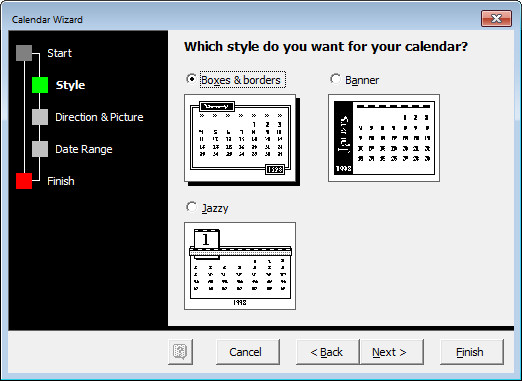Click the green Style step square
This screenshot has width=522, height=381.
tap(40, 85)
